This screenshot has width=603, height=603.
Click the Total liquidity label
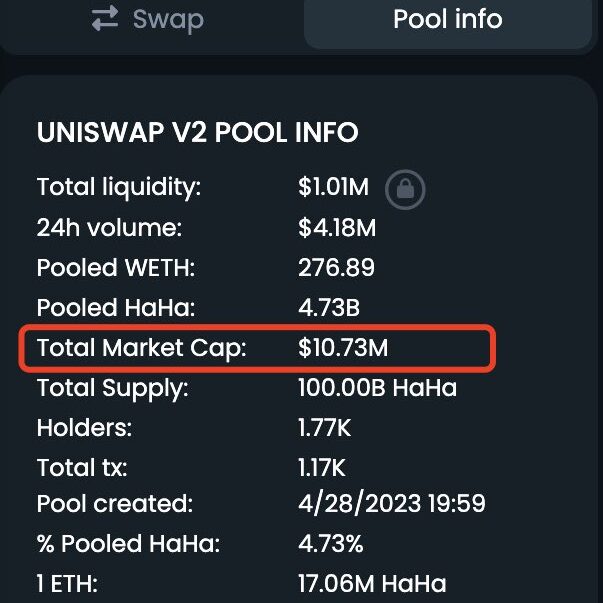pos(119,188)
